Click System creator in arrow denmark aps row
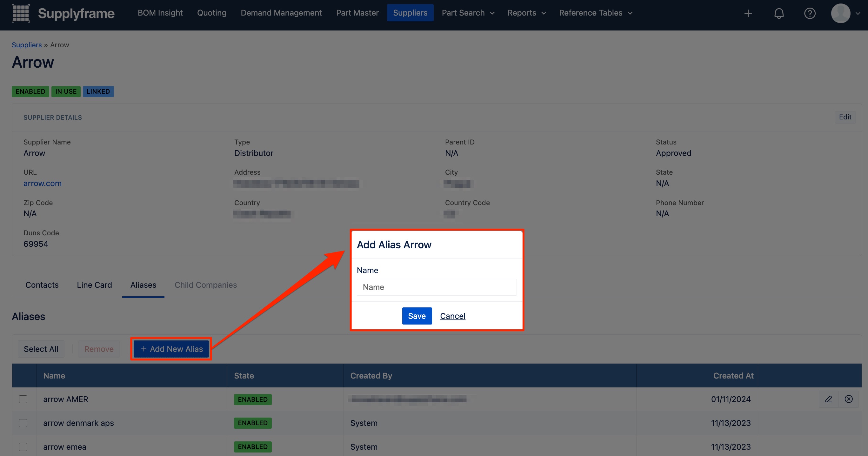Image resolution: width=868 pixels, height=456 pixels. point(364,423)
